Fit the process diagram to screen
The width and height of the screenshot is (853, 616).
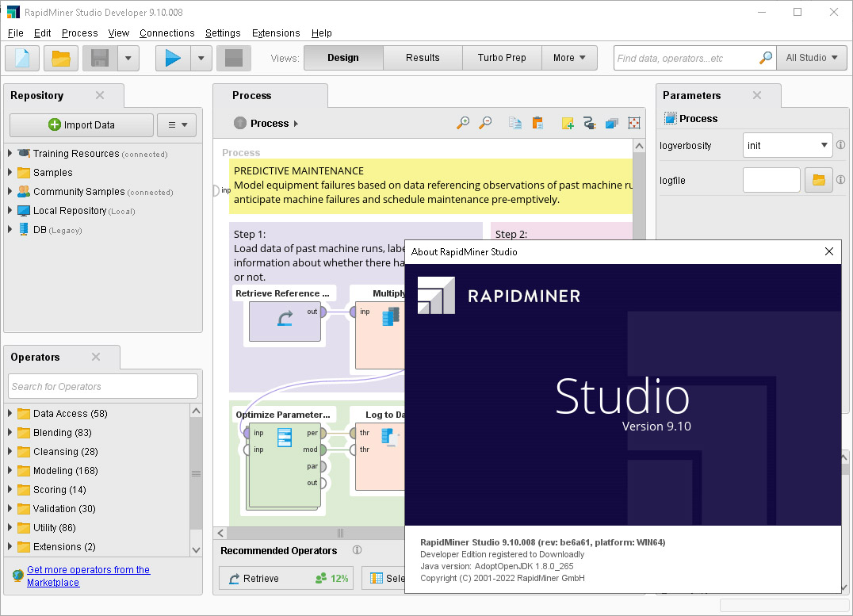pyautogui.click(x=633, y=123)
